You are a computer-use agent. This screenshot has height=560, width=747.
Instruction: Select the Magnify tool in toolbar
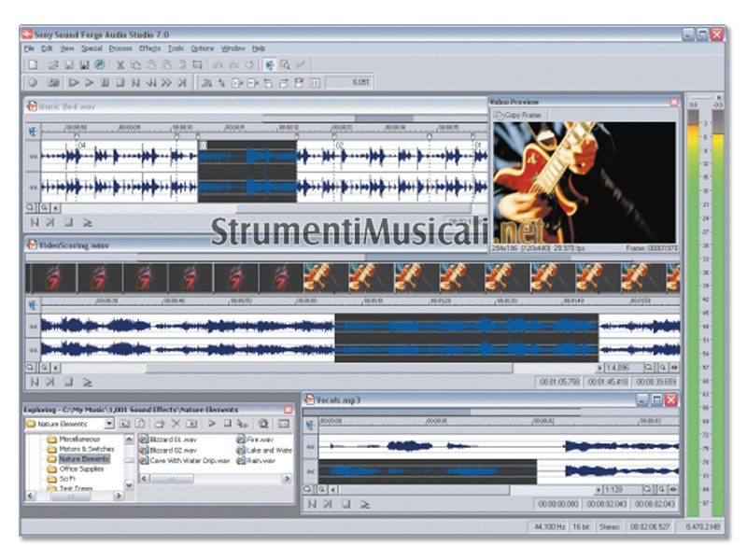tap(286, 65)
